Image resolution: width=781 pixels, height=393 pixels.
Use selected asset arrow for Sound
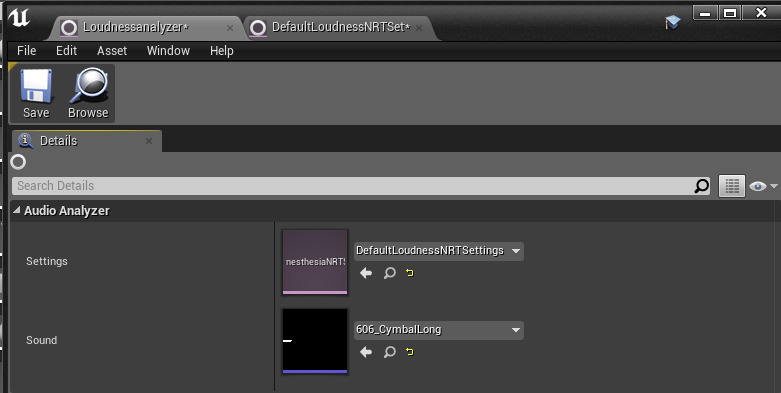pyautogui.click(x=366, y=352)
